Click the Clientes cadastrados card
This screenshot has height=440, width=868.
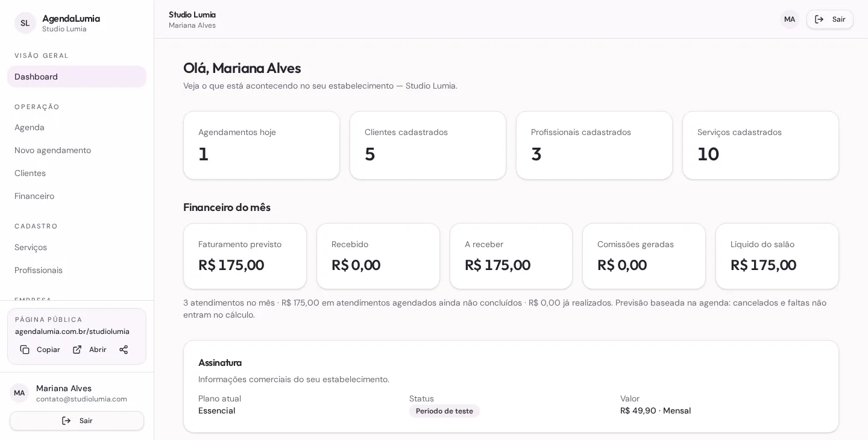pyautogui.click(x=428, y=145)
